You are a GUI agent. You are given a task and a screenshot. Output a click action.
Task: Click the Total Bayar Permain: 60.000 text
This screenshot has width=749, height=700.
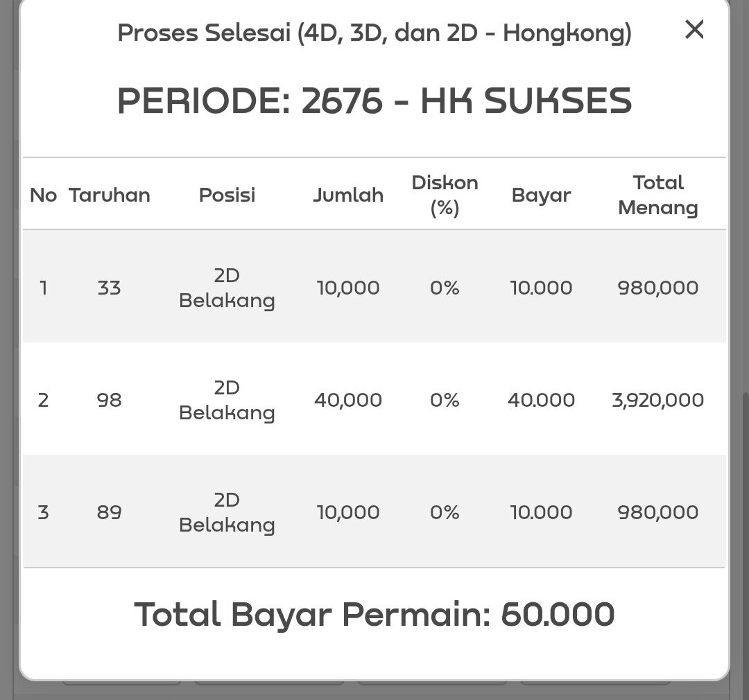coord(374,615)
